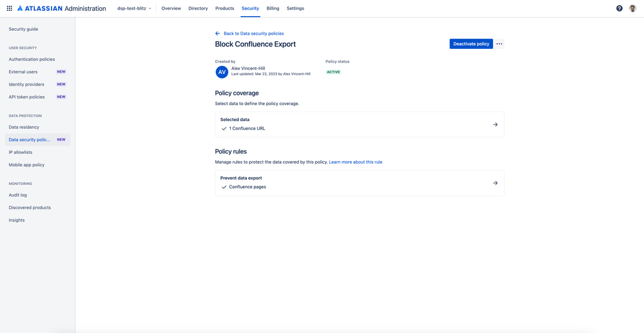Go to the Products tab
This screenshot has height=333, width=644.
(225, 8)
